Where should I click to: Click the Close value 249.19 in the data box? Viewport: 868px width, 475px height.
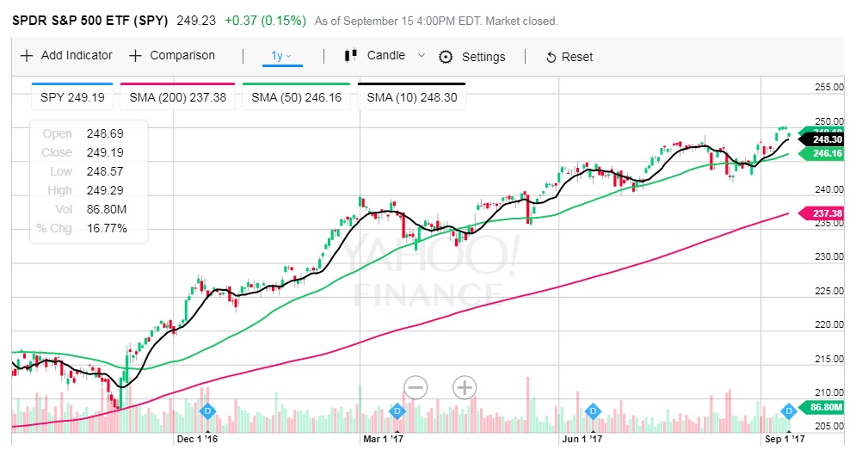point(105,152)
